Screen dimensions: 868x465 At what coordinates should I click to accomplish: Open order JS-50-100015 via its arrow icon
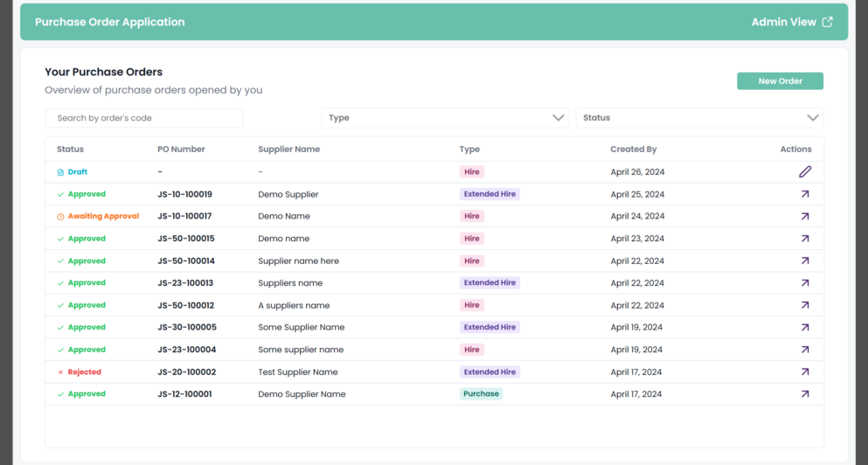tap(805, 239)
